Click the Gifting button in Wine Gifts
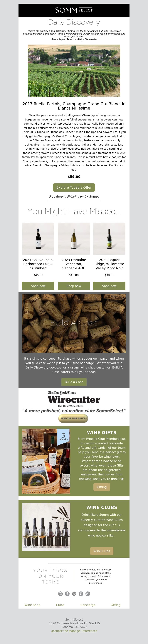The image size is (148, 644). (x=102, y=487)
